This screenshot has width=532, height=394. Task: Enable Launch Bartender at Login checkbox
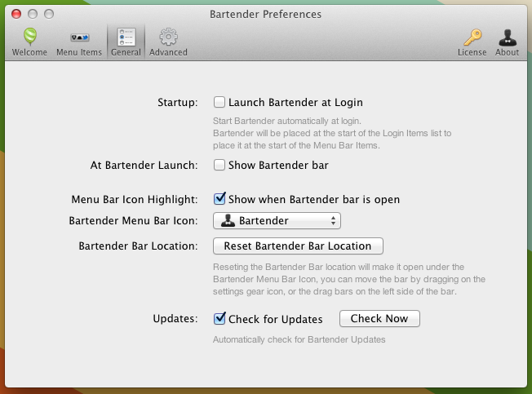coord(219,102)
